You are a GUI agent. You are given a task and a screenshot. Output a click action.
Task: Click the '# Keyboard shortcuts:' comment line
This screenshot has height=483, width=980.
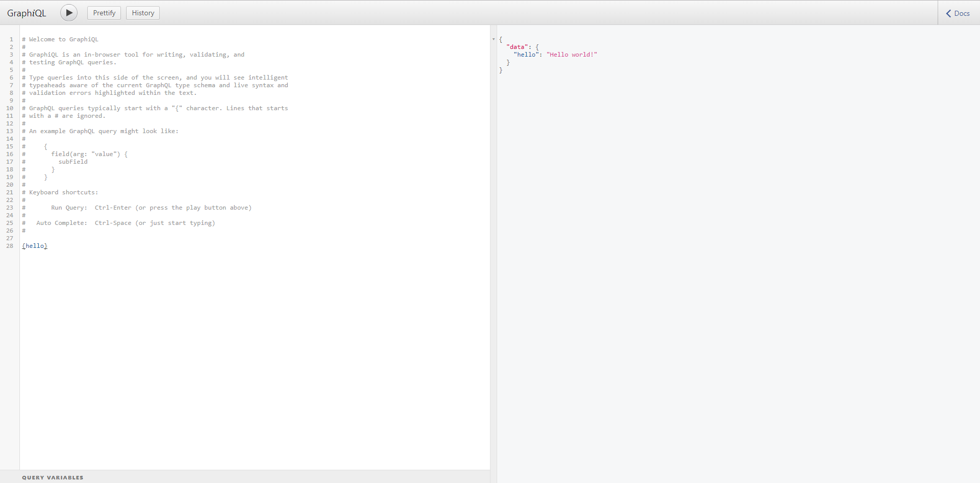60,192
